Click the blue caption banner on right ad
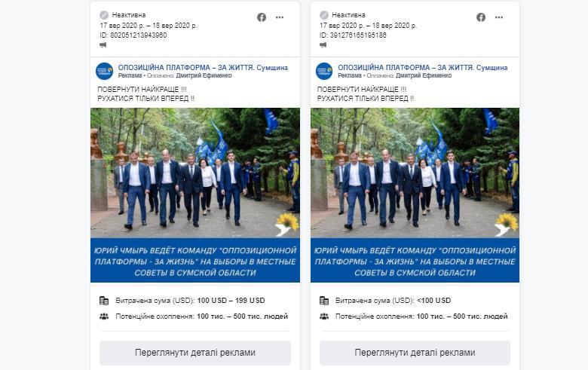The image size is (588, 370). pos(415,261)
